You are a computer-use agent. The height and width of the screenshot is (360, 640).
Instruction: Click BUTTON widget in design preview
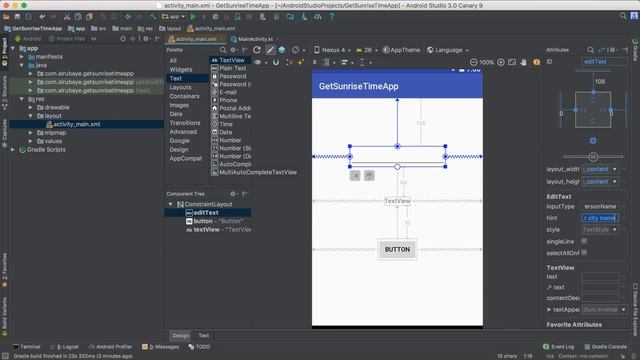click(x=397, y=249)
